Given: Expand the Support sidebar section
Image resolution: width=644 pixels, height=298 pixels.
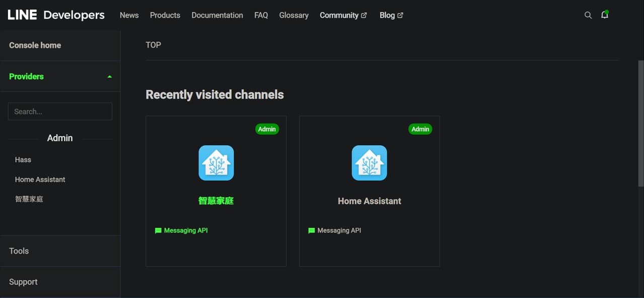Looking at the screenshot, I should click(60, 282).
